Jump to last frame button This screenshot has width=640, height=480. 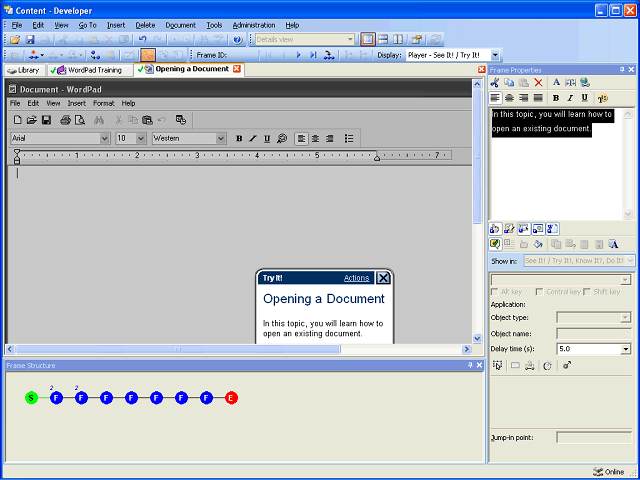(313, 55)
